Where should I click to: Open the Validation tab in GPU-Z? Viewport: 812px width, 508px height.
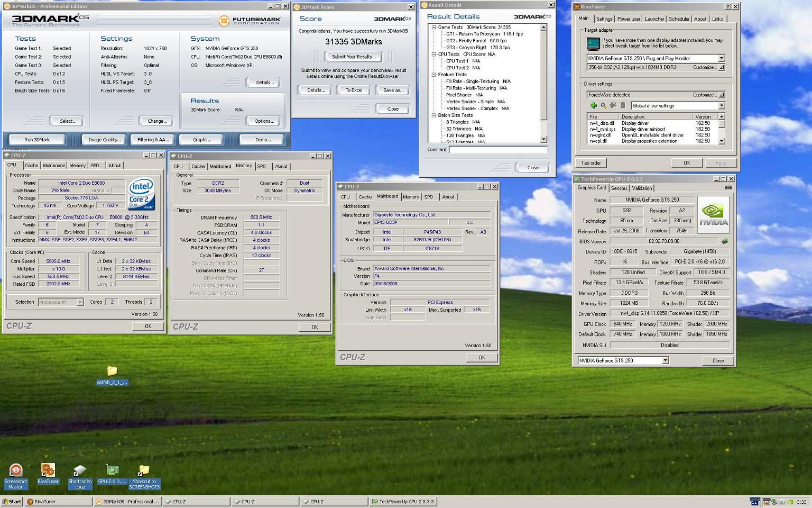(642, 188)
